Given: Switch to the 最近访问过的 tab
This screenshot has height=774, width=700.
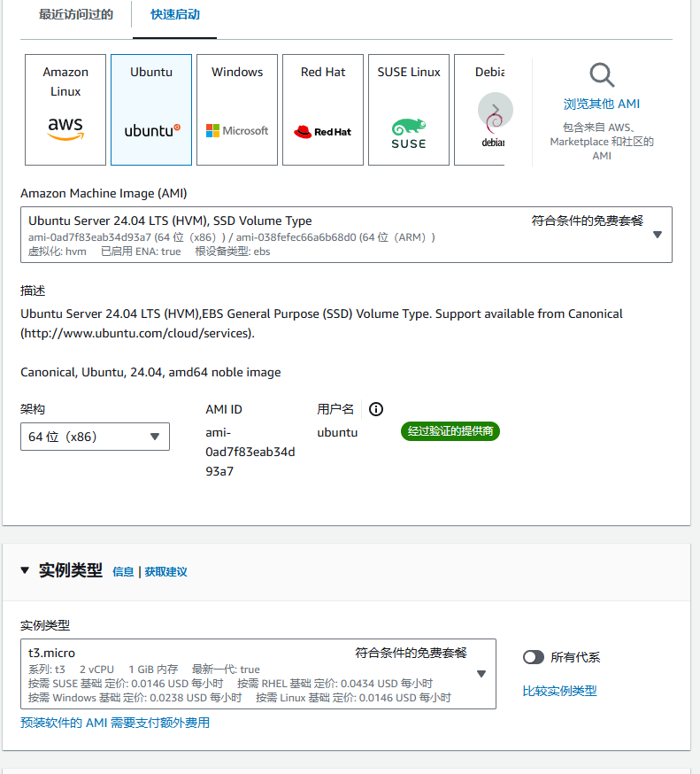Looking at the screenshot, I should 76,14.
